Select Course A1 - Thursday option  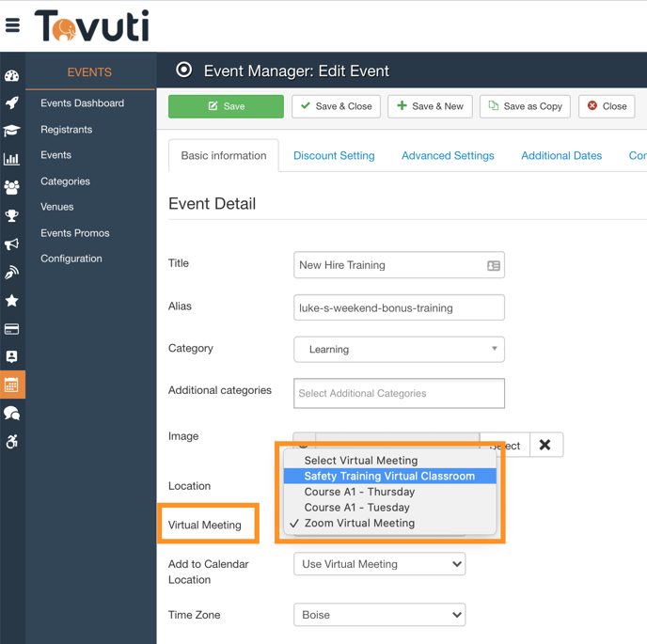[x=359, y=492]
